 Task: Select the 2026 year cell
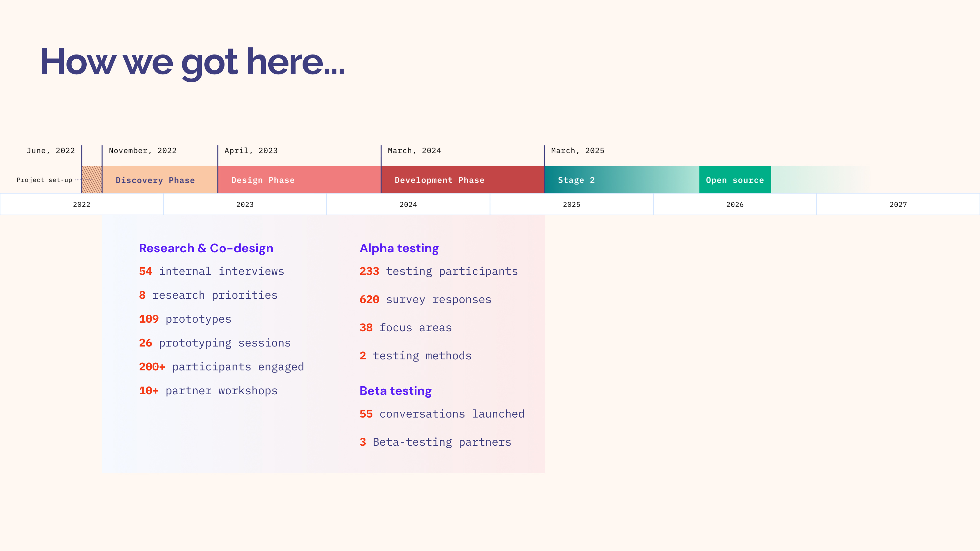point(735,204)
